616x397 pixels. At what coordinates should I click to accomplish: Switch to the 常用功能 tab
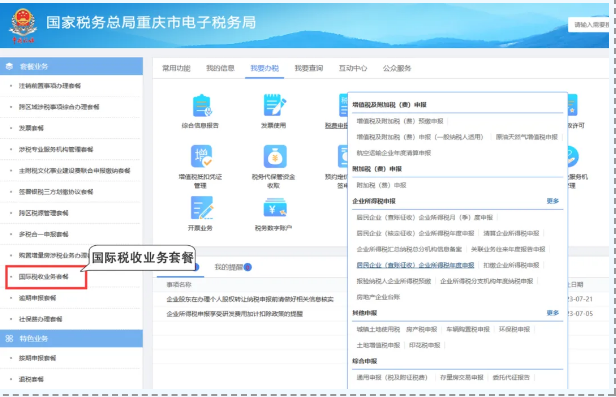tap(176, 68)
